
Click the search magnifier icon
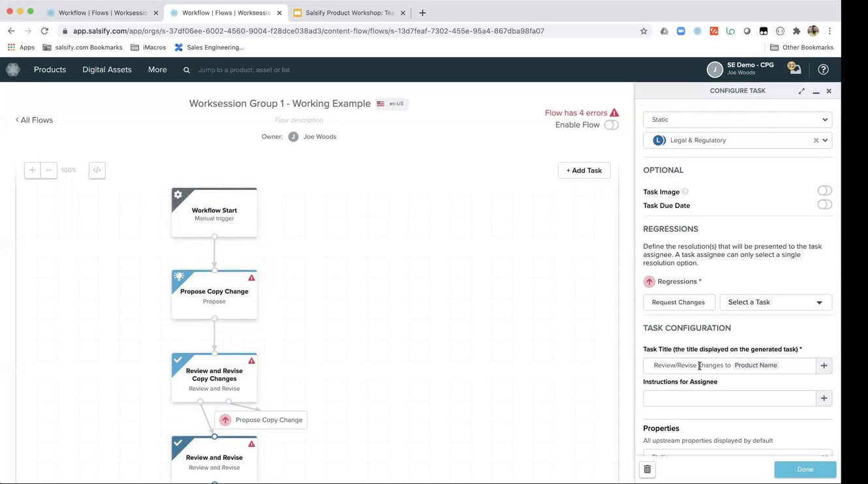click(187, 70)
